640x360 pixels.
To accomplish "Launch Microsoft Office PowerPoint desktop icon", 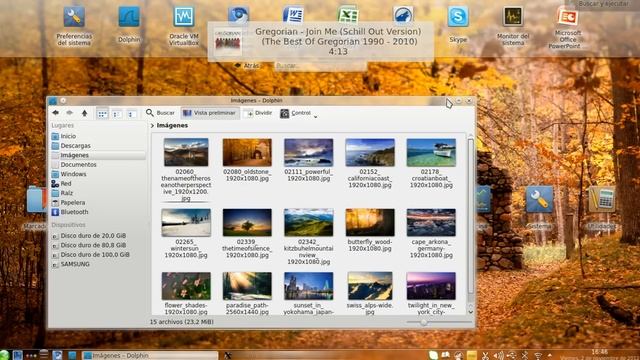I will (567, 28).
